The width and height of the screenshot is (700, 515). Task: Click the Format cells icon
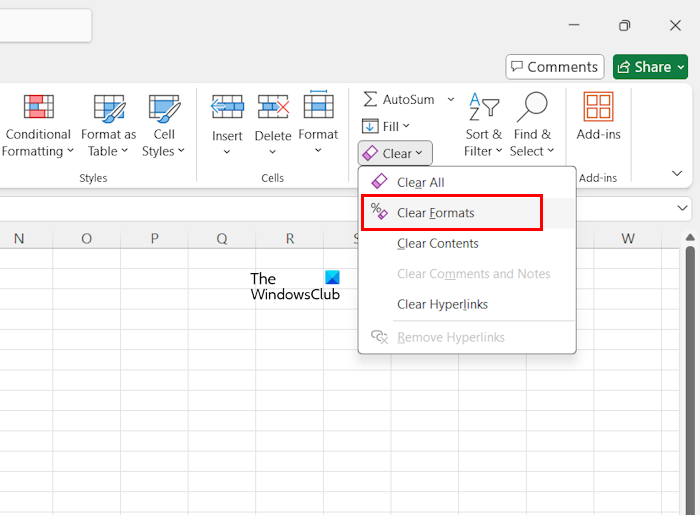click(x=318, y=104)
